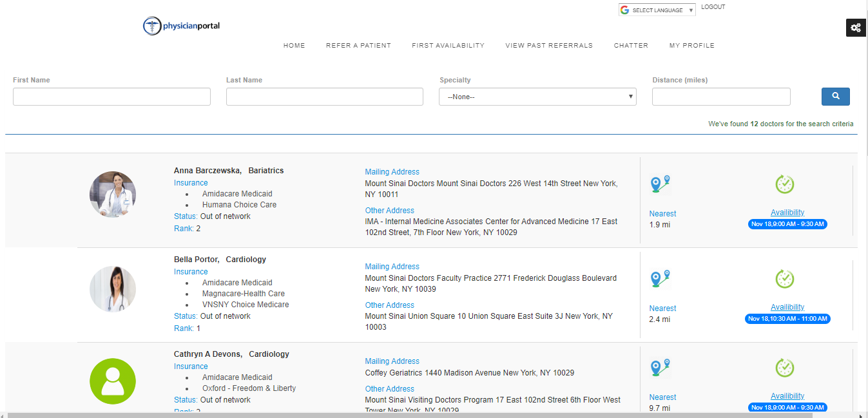Focus the Distance (miles) input field

pyautogui.click(x=721, y=97)
